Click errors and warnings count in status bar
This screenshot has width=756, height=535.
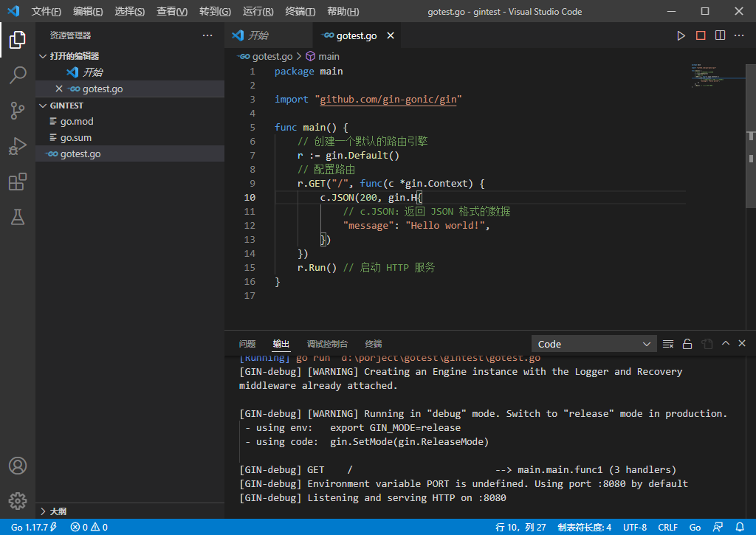point(89,528)
